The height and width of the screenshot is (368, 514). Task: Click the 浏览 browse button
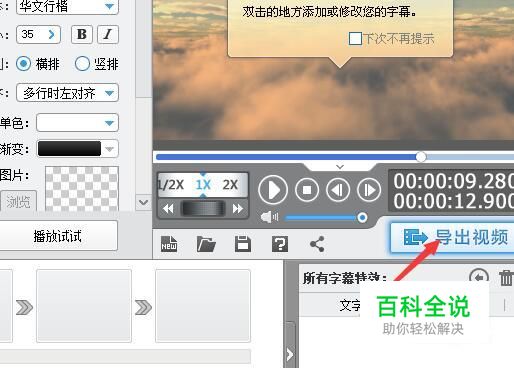(x=19, y=201)
